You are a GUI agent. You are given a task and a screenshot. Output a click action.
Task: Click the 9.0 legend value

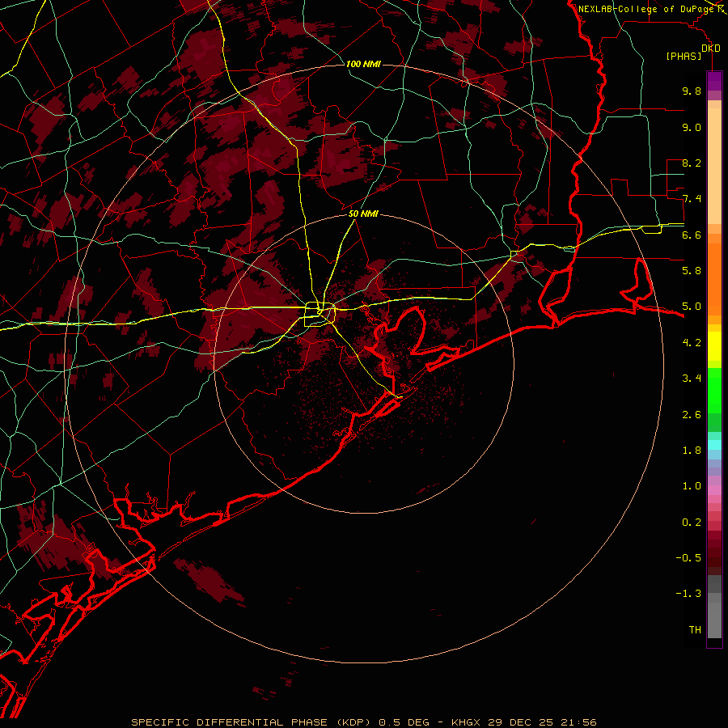(x=692, y=127)
